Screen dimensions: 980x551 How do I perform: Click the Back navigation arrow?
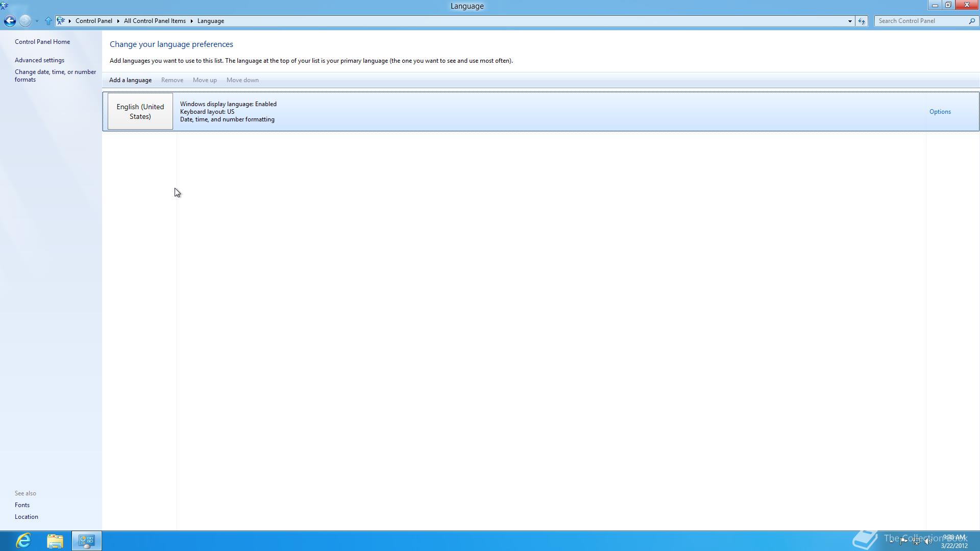click(x=10, y=21)
